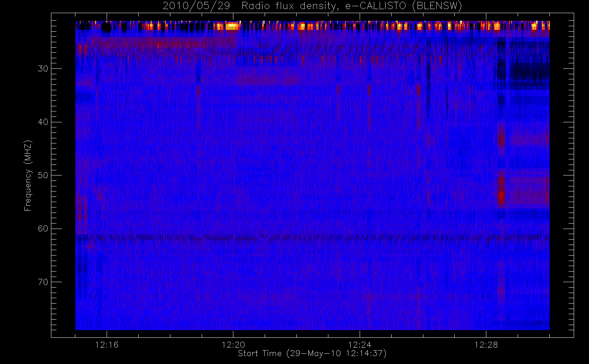
Task: Select the 12:24 time tick label
Action: pos(360,345)
